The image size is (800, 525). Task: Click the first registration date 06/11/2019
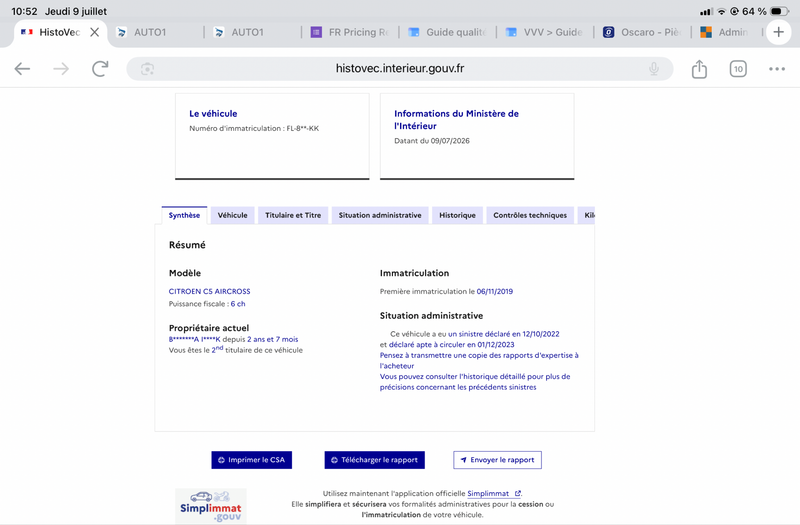point(495,291)
